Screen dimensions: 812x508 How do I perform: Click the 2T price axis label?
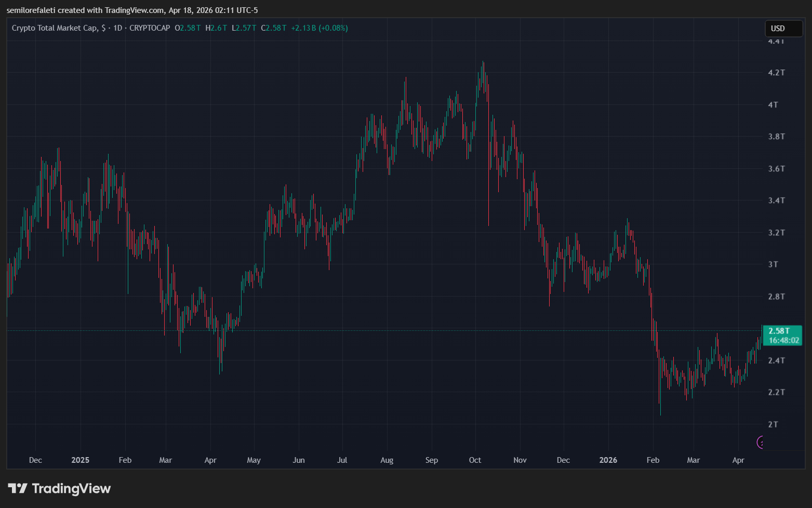coord(773,424)
